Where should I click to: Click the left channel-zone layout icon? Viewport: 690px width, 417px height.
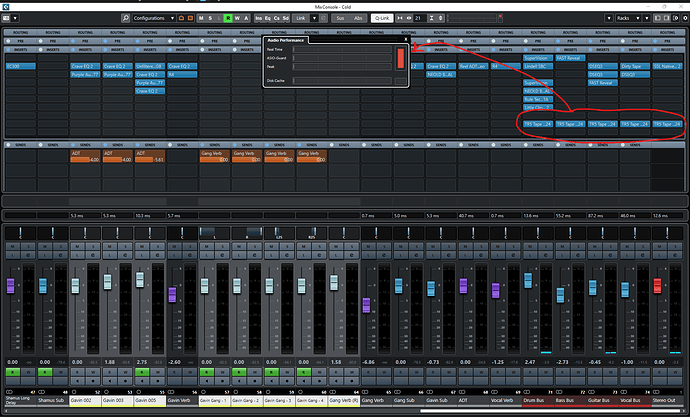coord(657,18)
